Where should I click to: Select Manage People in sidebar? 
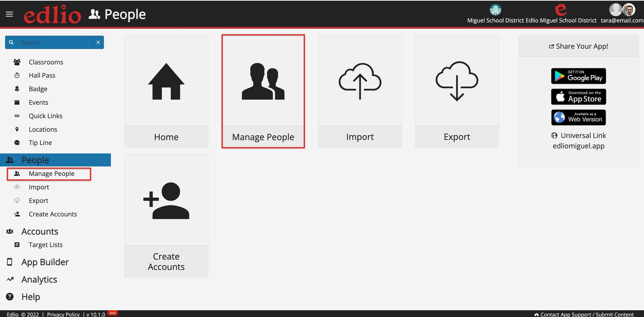pos(52,174)
